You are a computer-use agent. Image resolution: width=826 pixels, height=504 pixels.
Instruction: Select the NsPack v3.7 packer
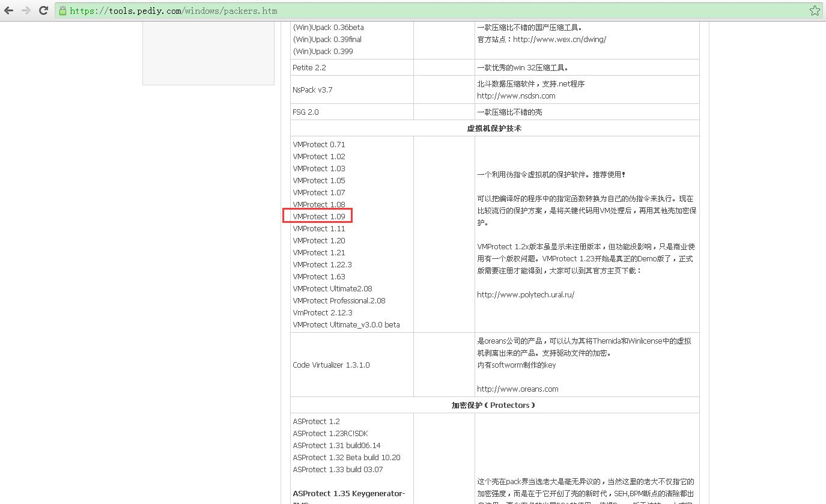(312, 90)
